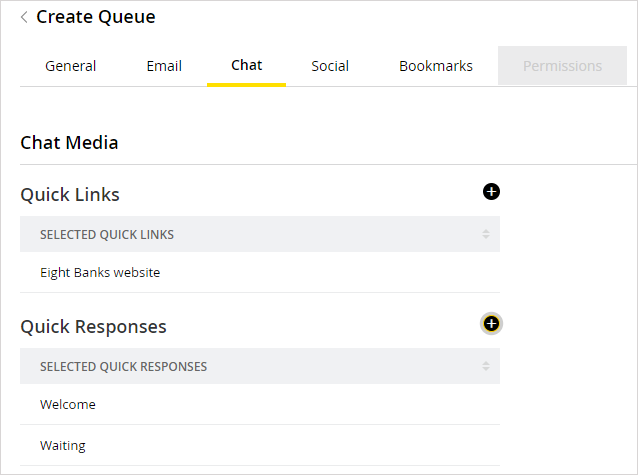Add a quick link with plus icon

pos(491,192)
